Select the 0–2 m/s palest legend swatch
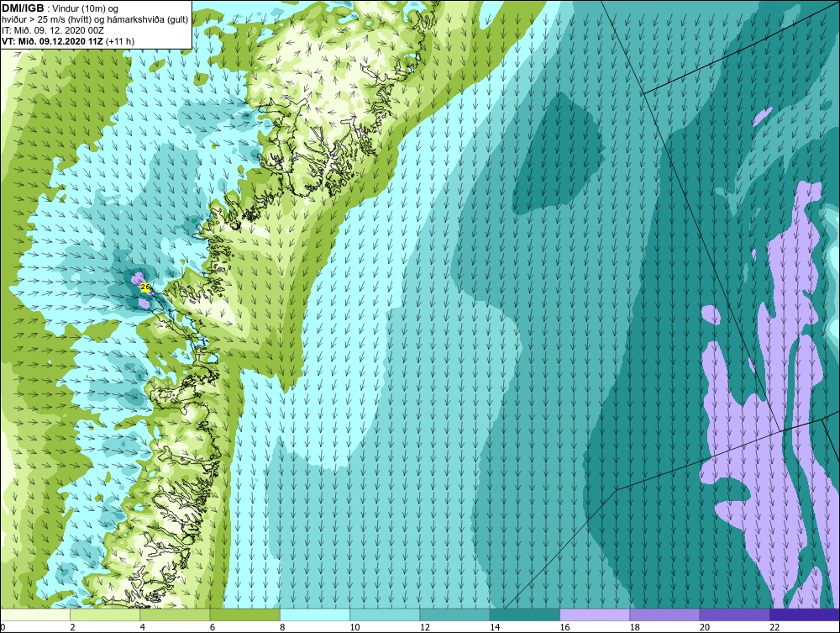This screenshot has height=633, width=840. click(x=35, y=615)
